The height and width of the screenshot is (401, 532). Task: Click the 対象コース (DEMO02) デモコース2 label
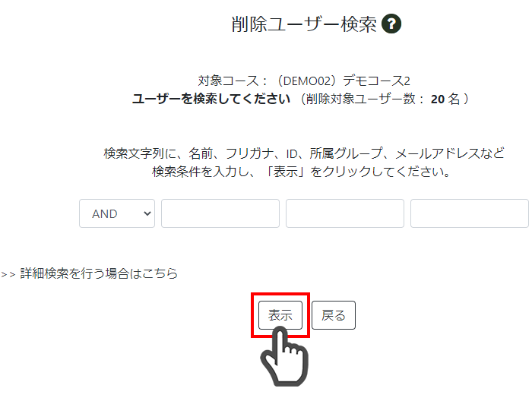click(x=304, y=81)
